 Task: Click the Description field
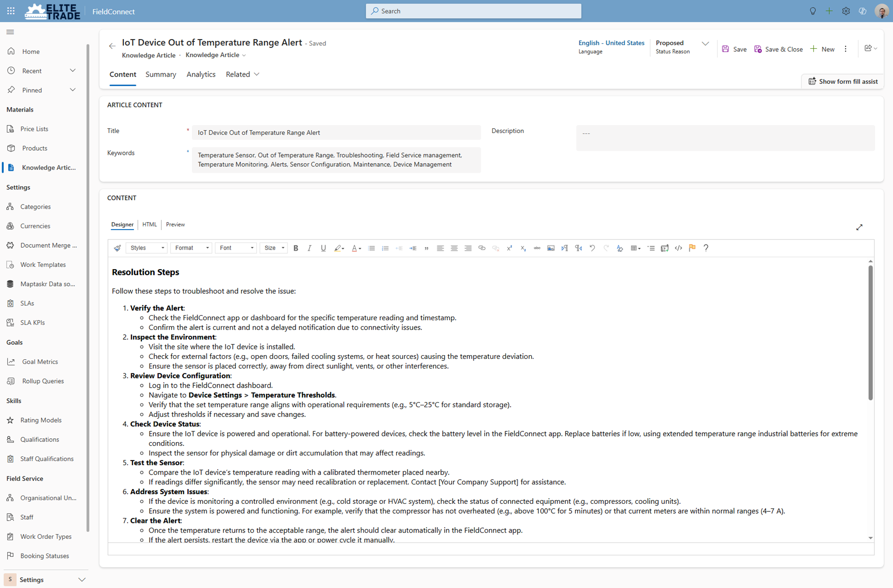pos(725,138)
